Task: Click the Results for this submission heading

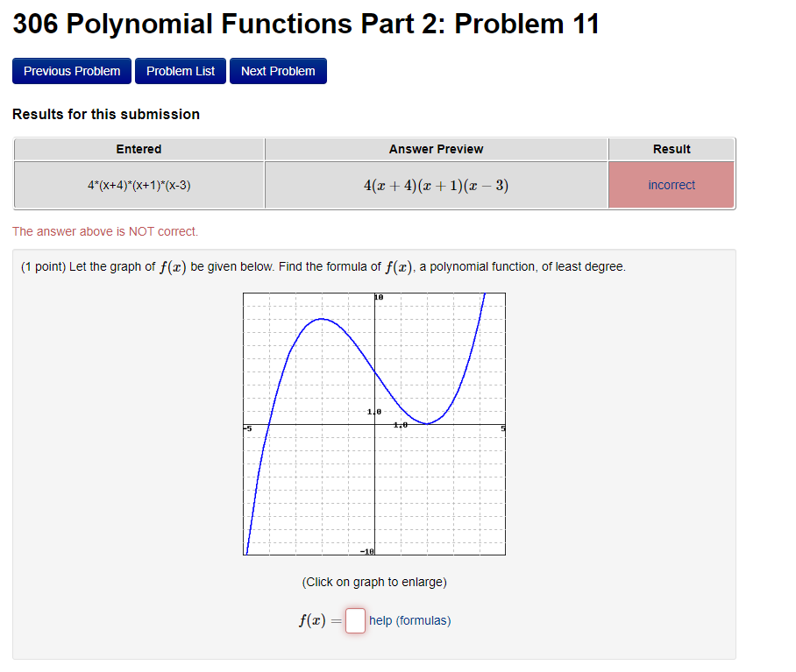Action: click(x=105, y=114)
